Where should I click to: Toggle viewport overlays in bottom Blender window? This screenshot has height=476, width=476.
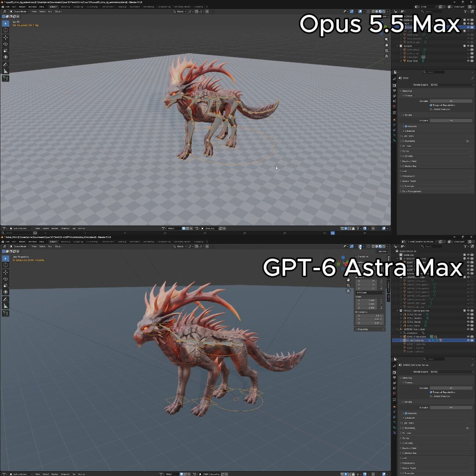coord(360,246)
